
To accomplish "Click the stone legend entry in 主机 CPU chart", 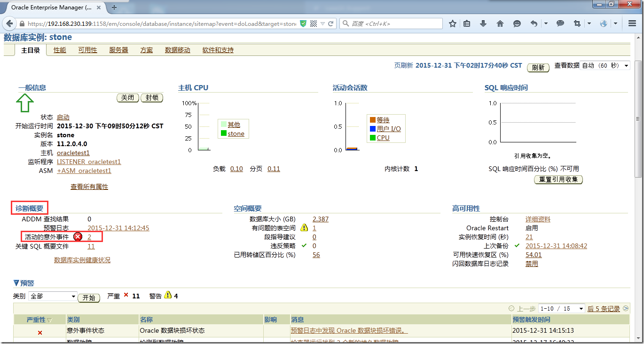I will click(x=236, y=133).
